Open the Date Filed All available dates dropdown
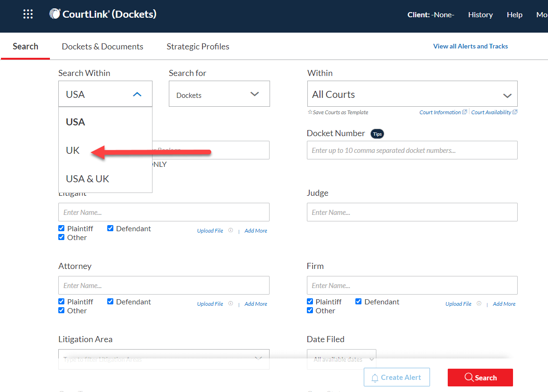Viewport: 548px width, 392px height. tap(341, 359)
